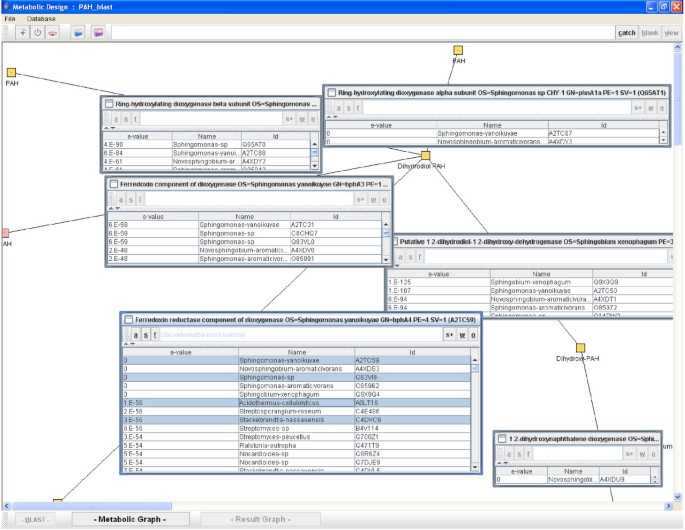685x530 pixels.
Task: Select the Dihydrodiol PAH node
Action: [426, 155]
